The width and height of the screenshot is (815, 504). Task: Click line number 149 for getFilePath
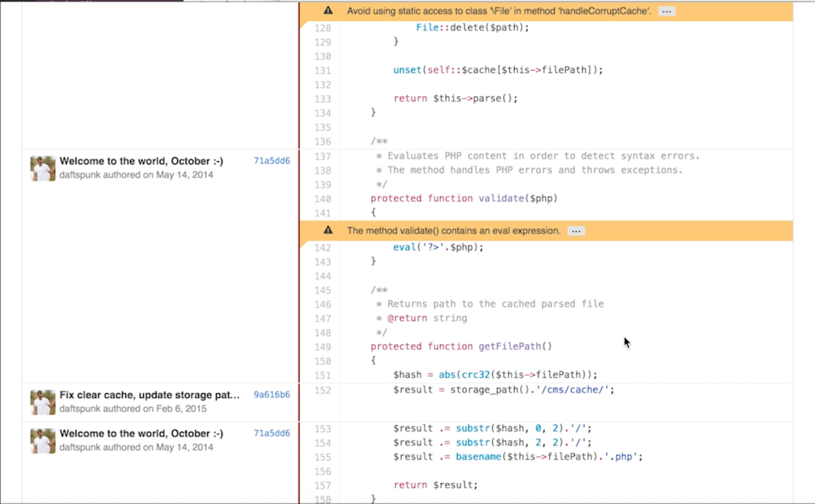[x=323, y=347]
